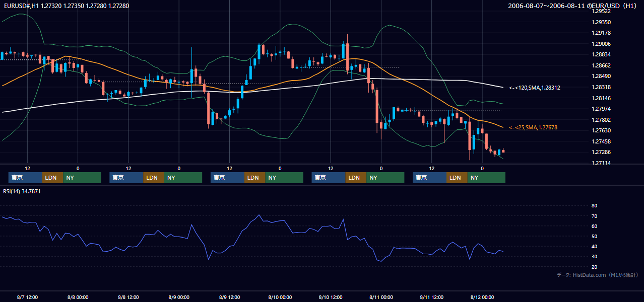Image resolution: width=644 pixels, height=302 pixels.
Task: Click the 8/9 00:00 time axis label
Action: (178, 297)
